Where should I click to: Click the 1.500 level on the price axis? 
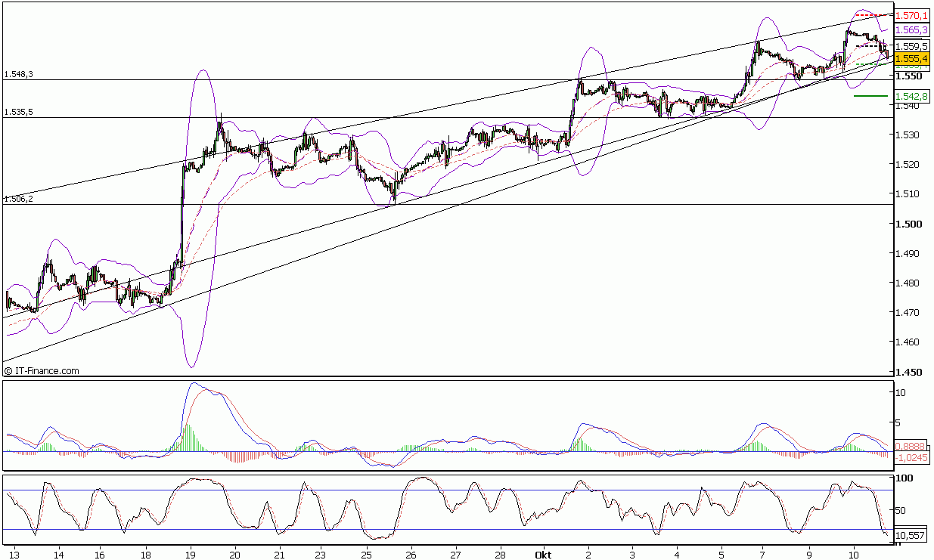pyautogui.click(x=907, y=224)
